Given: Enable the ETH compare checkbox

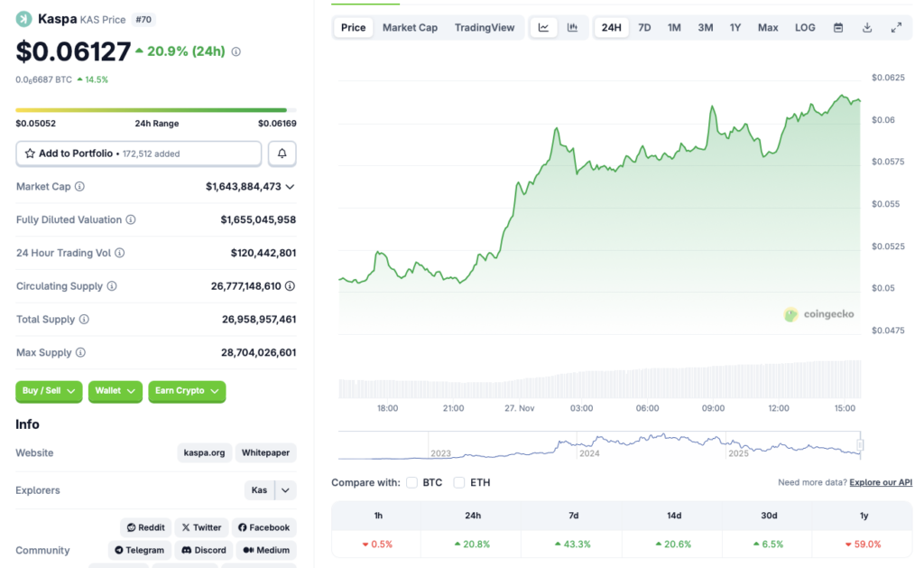Looking at the screenshot, I should (x=459, y=482).
